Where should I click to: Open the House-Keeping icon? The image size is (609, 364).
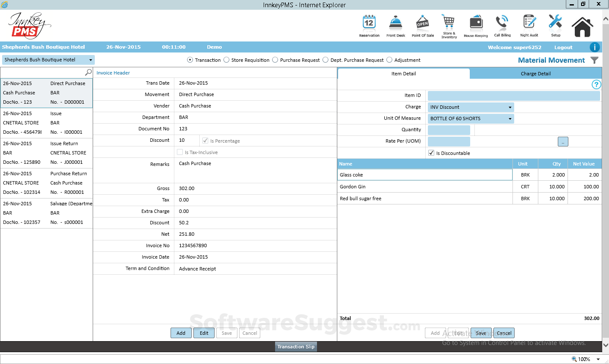pos(476,22)
